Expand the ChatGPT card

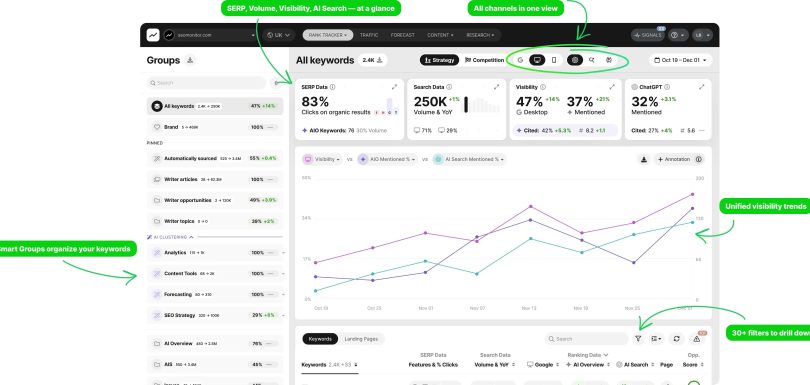pyautogui.click(x=702, y=87)
